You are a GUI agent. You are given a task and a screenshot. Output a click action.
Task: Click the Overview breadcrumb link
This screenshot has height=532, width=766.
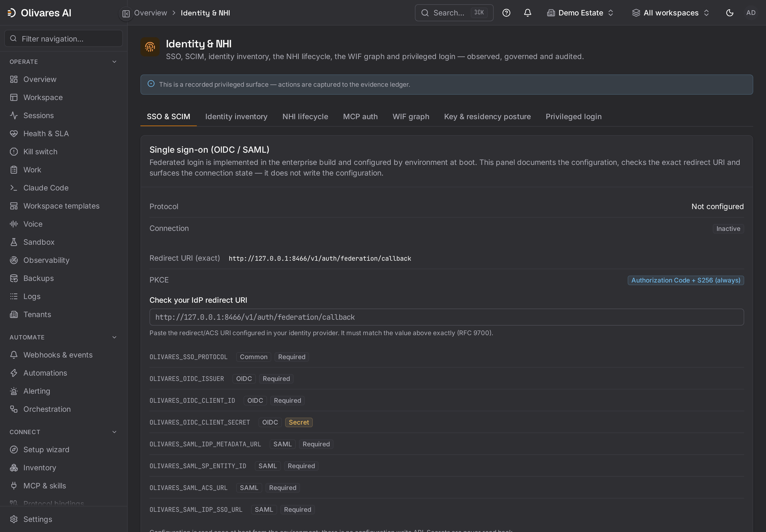pyautogui.click(x=150, y=13)
